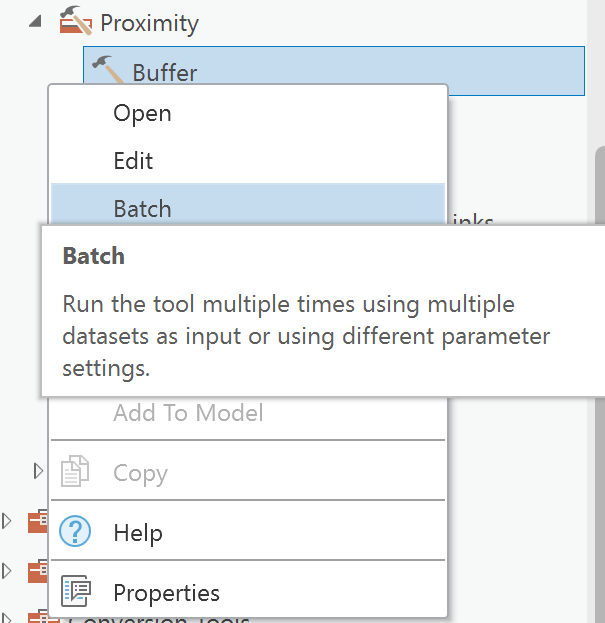Click the red toolbox icon beside Help
605x623 pixels.
pos(38,521)
